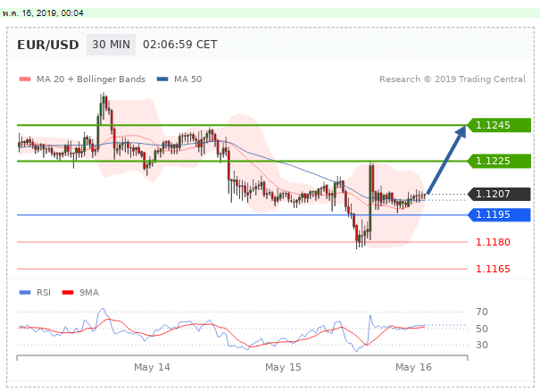Click the 1.1225 resistance level tag
540x392 pixels.
pyautogui.click(x=499, y=161)
